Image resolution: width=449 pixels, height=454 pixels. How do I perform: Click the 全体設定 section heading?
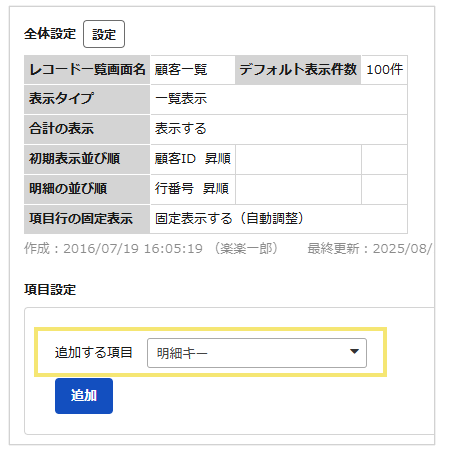(50, 34)
